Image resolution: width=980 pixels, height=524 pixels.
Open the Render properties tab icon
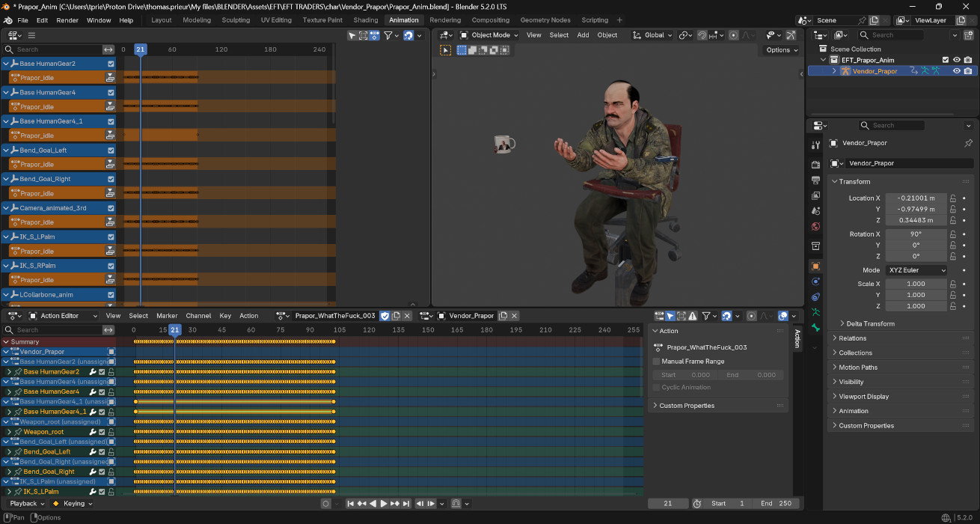(x=815, y=165)
